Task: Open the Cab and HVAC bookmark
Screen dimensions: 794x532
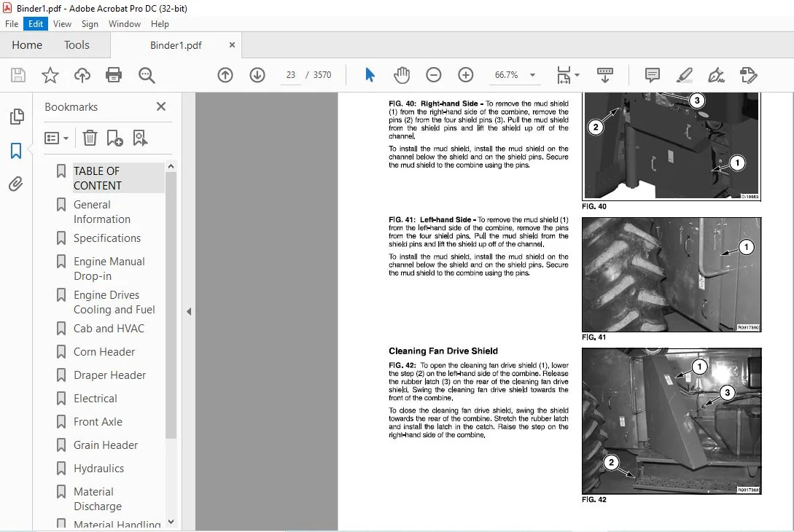Action: pyautogui.click(x=109, y=329)
